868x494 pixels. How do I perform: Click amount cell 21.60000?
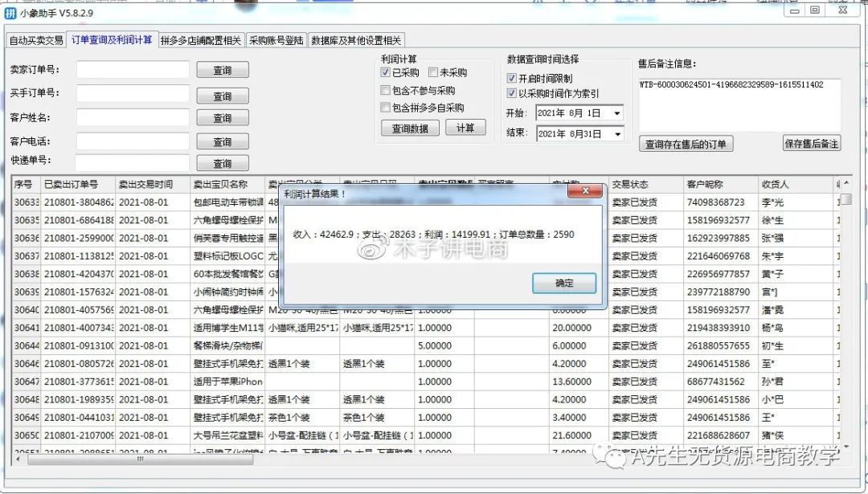coord(579,435)
